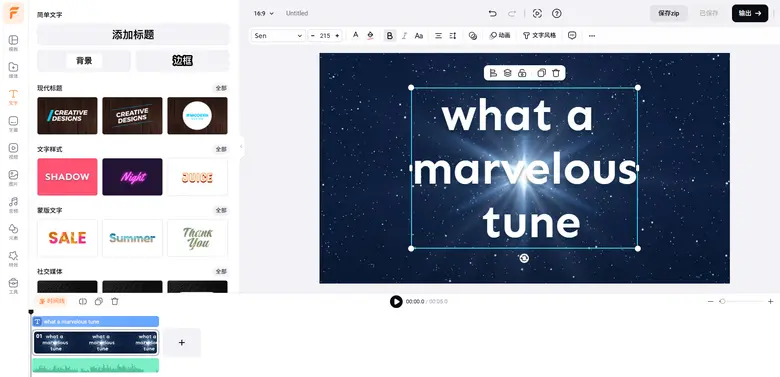Open the text color picker

(355, 35)
